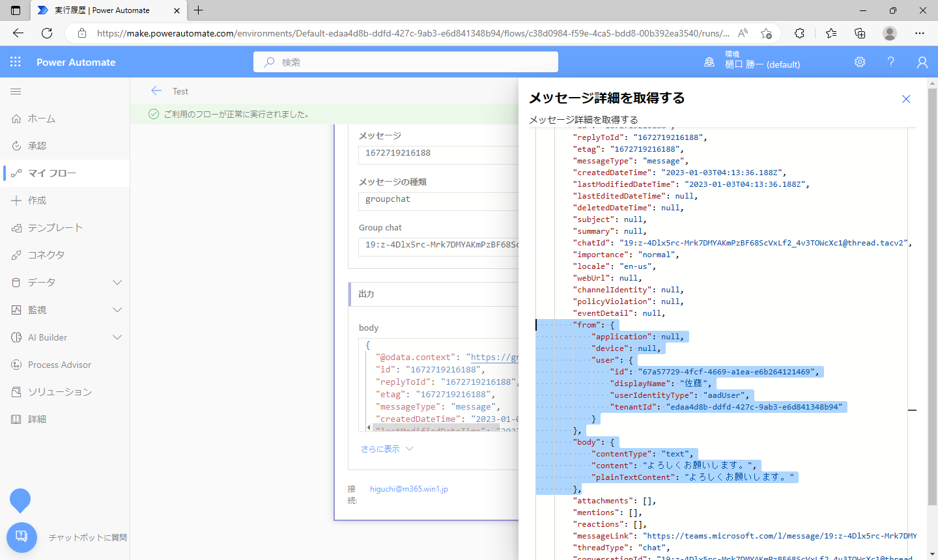Open the settings gear icon
The height and width of the screenshot is (560, 938).
860,62
